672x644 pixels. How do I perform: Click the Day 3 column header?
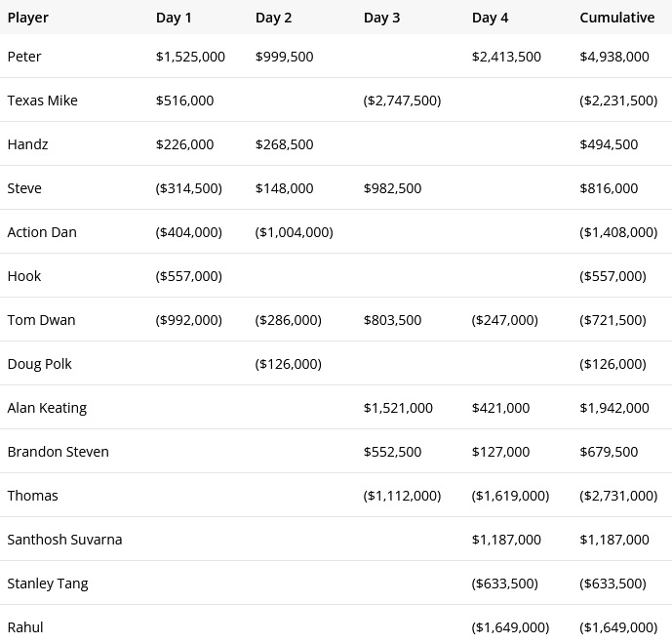[382, 18]
